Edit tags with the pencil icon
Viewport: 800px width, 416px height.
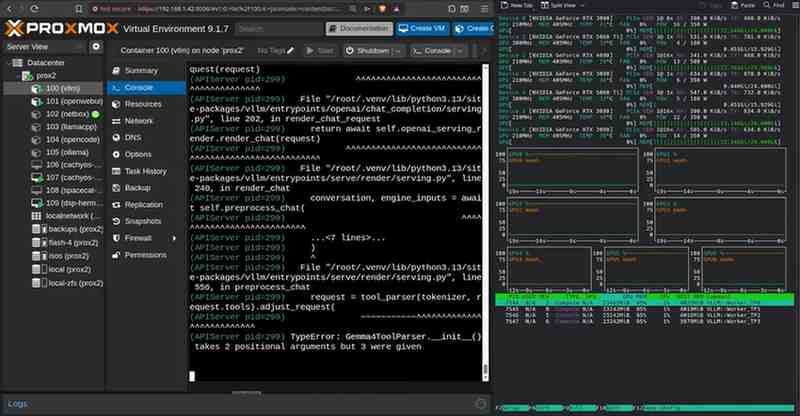pos(290,51)
